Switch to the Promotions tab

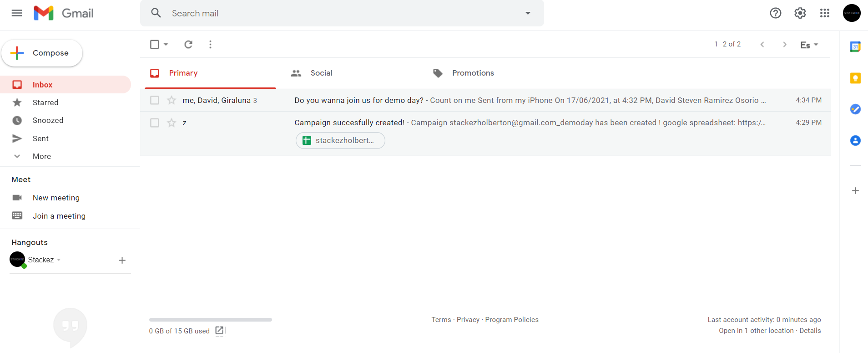pyautogui.click(x=473, y=73)
